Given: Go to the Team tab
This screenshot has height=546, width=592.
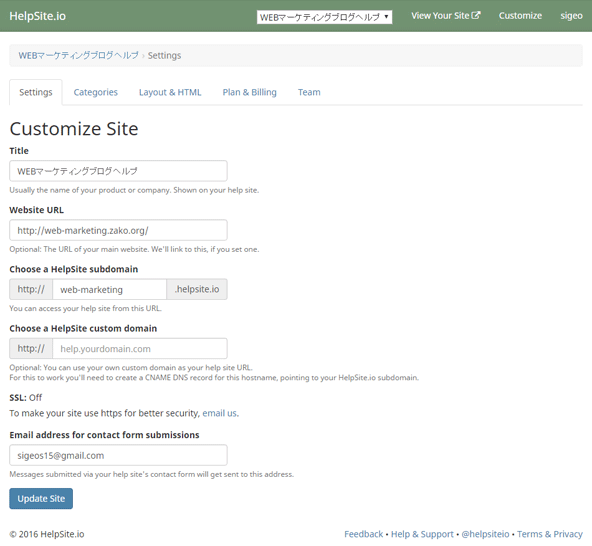Looking at the screenshot, I should click(309, 92).
